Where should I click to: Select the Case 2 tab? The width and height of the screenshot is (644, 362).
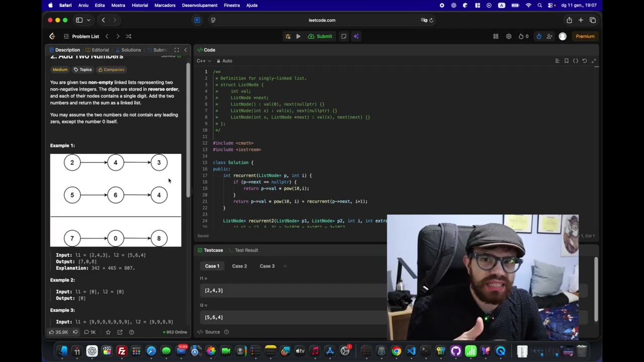(x=239, y=266)
